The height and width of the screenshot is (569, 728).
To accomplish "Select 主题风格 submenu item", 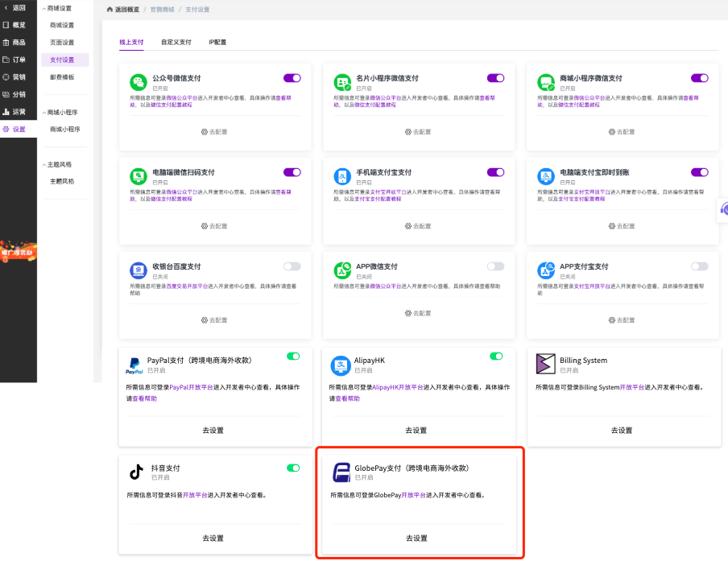I will tap(62, 181).
